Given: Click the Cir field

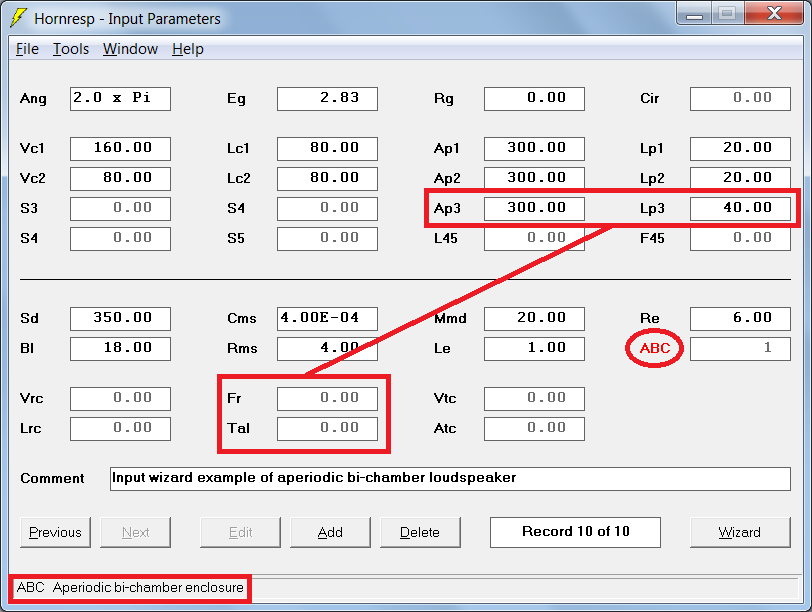Looking at the screenshot, I should click(x=740, y=98).
